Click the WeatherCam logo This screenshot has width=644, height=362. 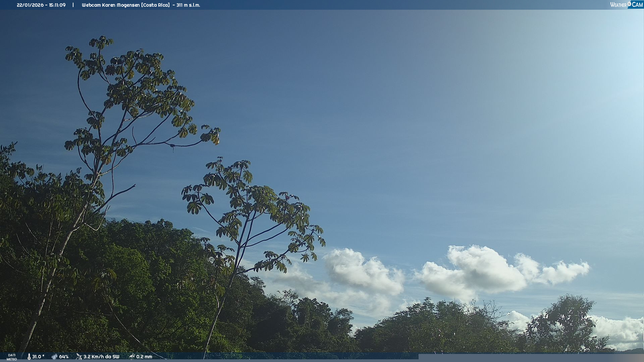[626, 5]
